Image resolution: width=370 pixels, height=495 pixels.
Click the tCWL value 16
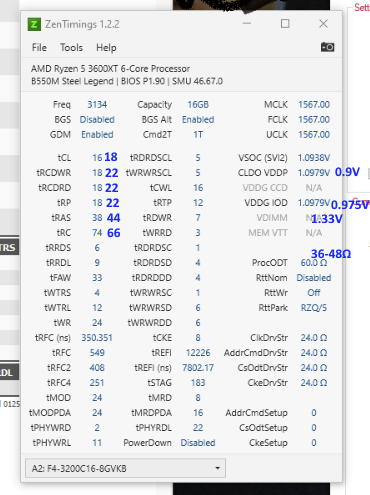(x=198, y=188)
